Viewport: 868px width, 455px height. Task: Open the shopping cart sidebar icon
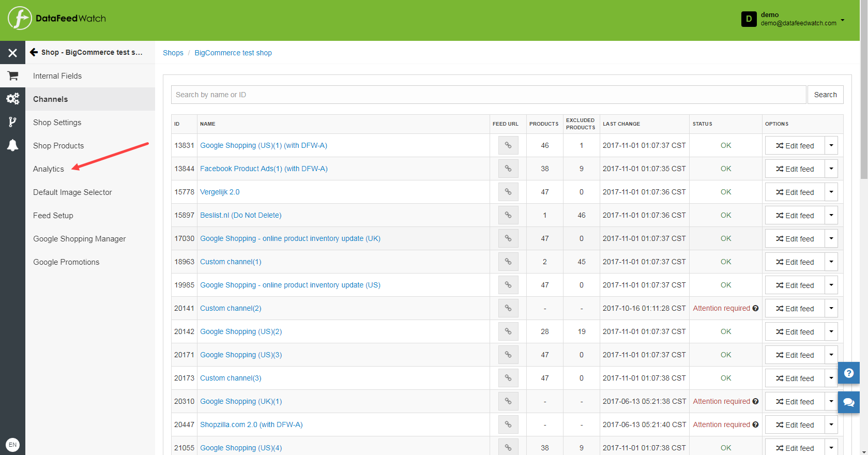(12, 76)
